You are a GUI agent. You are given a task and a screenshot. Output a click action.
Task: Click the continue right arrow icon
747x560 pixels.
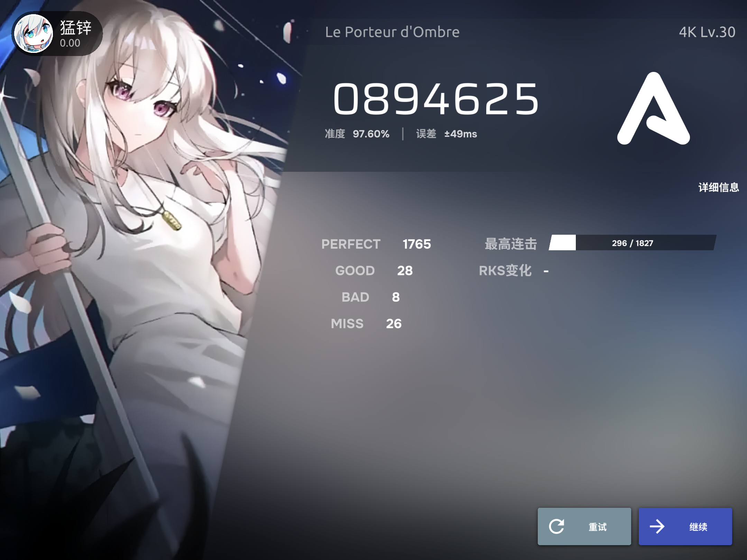click(x=657, y=526)
